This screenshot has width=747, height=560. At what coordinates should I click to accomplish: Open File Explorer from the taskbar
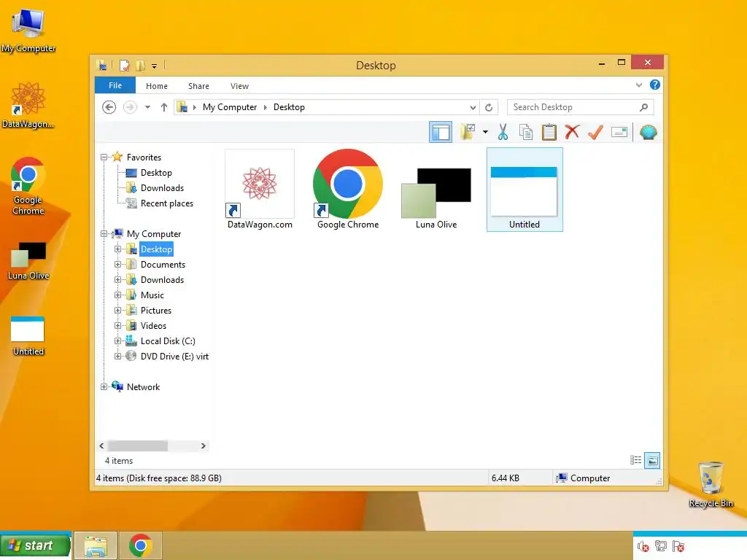click(x=96, y=545)
